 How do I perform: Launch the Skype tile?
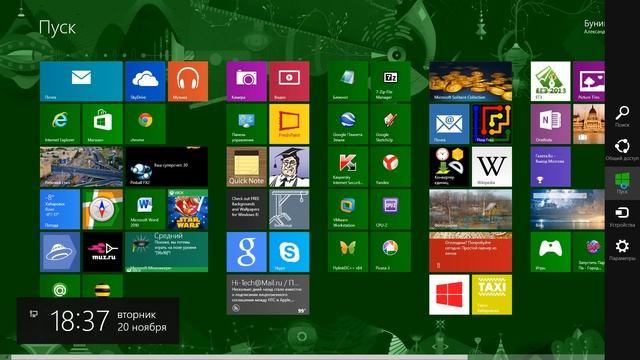tap(289, 252)
